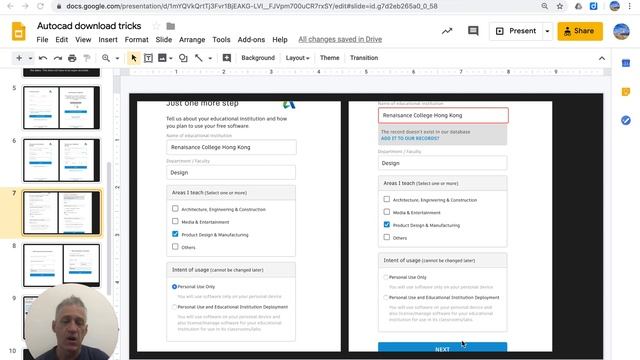Click the browser address bar URL
This screenshot has height=360, width=640.
tap(251, 6)
